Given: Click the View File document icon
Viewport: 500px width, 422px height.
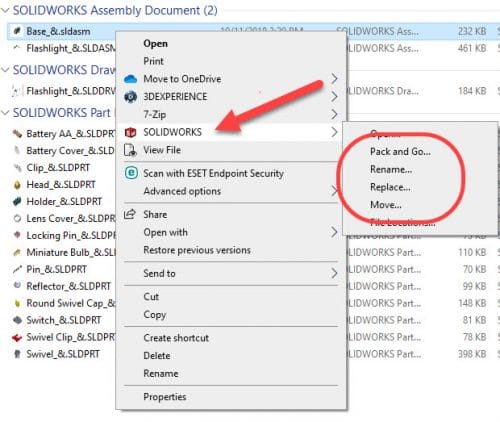Looking at the screenshot, I should (x=130, y=150).
